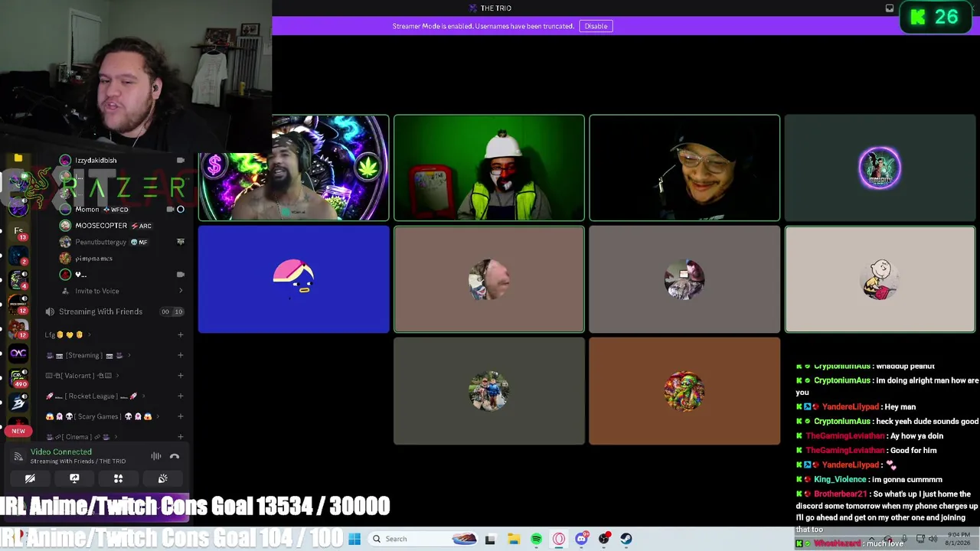The height and width of the screenshot is (551, 980).
Task: Open the Fs server with 13 notifications
Action: [x=18, y=231]
